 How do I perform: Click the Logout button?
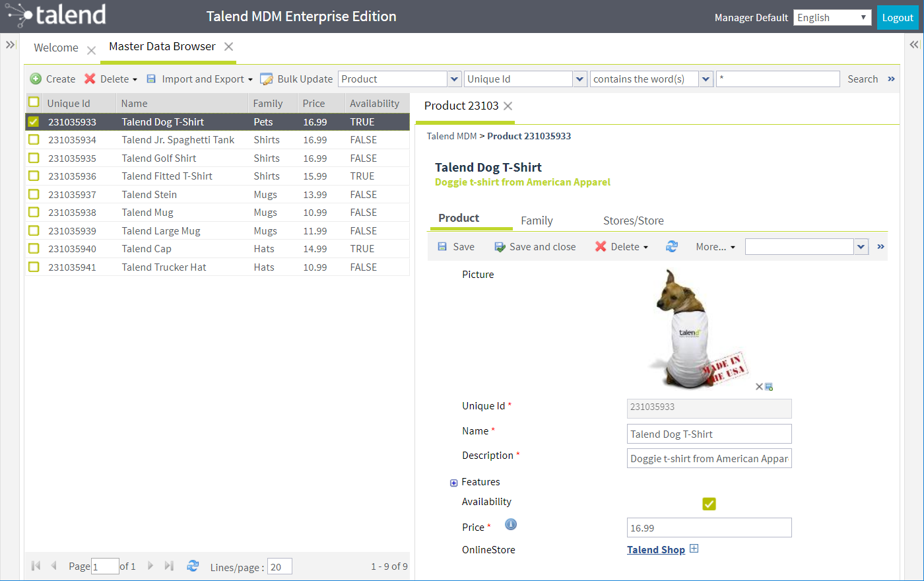[897, 18]
